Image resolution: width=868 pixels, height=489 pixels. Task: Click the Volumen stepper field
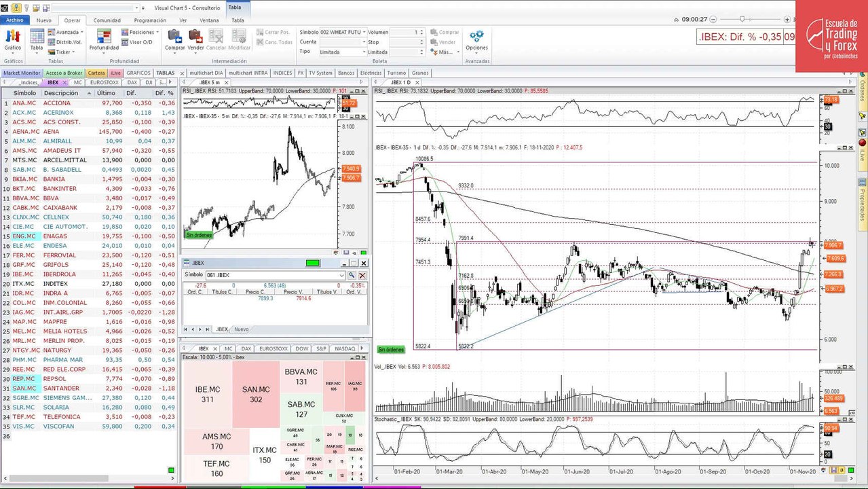click(x=407, y=32)
